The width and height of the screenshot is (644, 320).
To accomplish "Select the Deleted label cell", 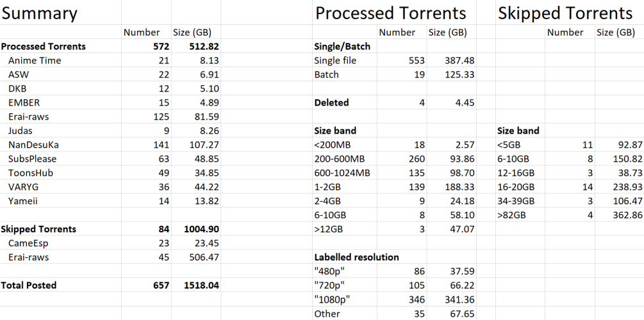I will click(x=331, y=102).
